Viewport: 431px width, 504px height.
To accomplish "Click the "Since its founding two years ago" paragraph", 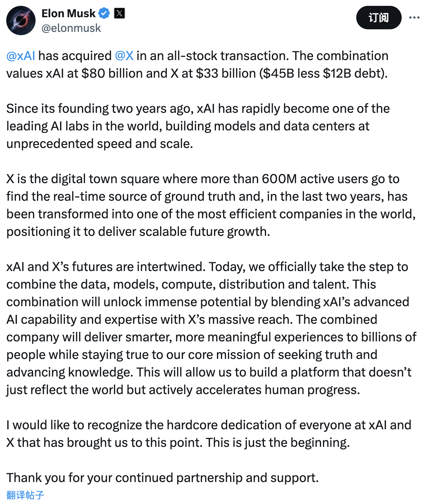I will [x=99, y=109].
